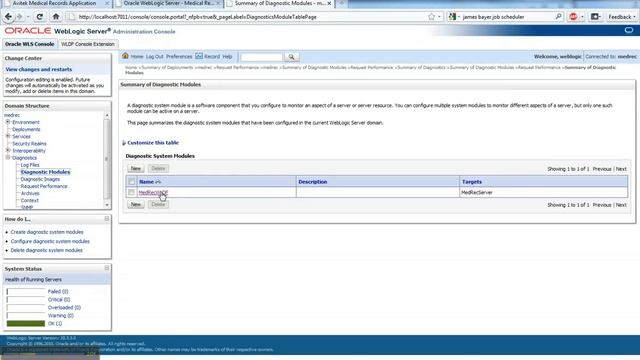Bookmark this page with the star icon
The width and height of the screenshot is (640, 360).
tap(431, 17)
